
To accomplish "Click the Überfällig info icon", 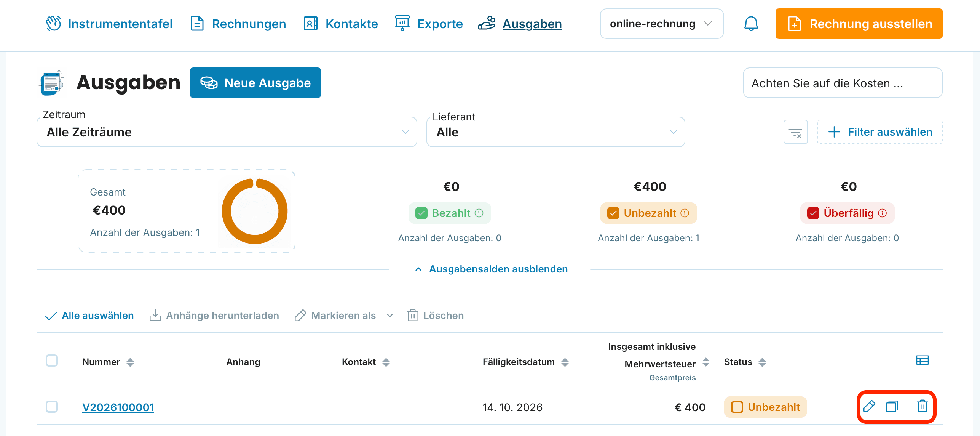I will click(x=883, y=213).
